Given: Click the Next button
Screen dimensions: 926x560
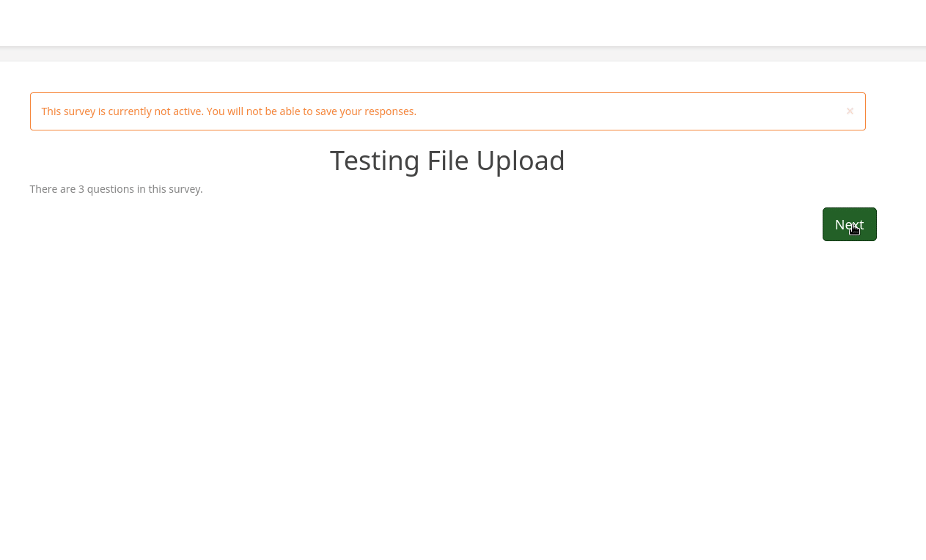Looking at the screenshot, I should click(x=849, y=224).
